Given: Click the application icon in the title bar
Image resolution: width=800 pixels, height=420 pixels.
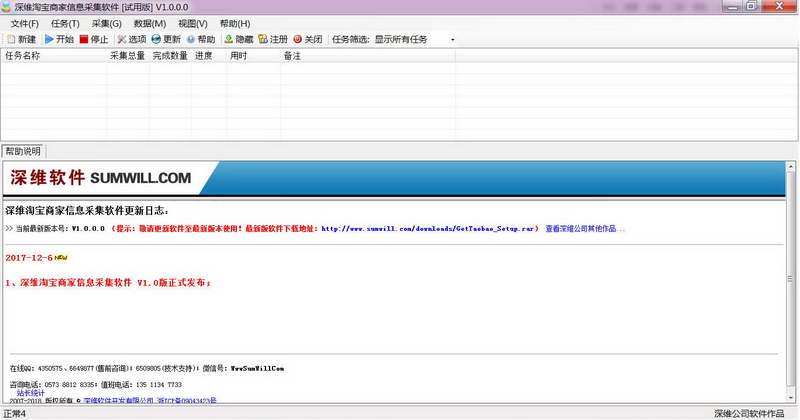Looking at the screenshot, I should pyautogui.click(x=6, y=7).
